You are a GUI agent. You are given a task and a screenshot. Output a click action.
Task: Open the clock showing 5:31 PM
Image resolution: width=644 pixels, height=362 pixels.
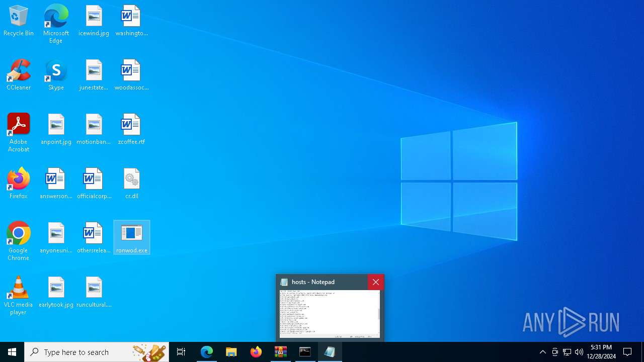pyautogui.click(x=601, y=352)
